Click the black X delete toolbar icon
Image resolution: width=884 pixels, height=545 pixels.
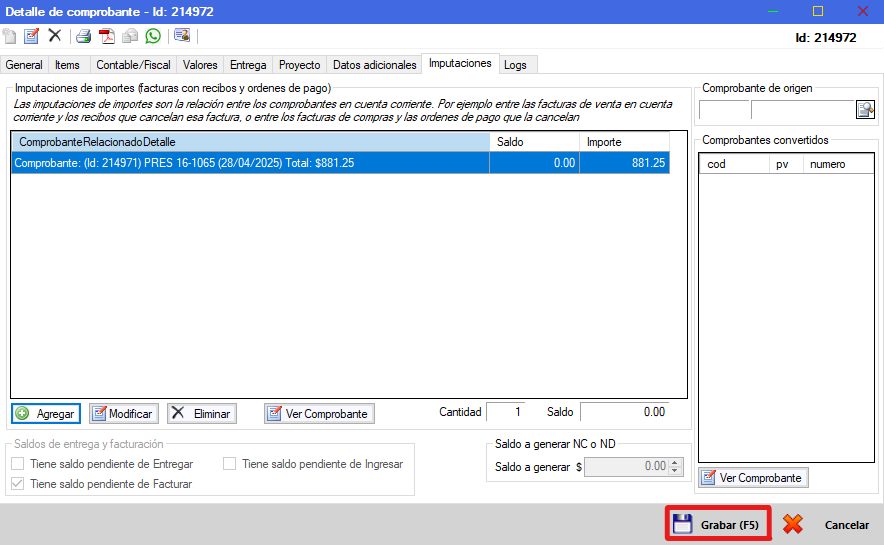pos(54,36)
